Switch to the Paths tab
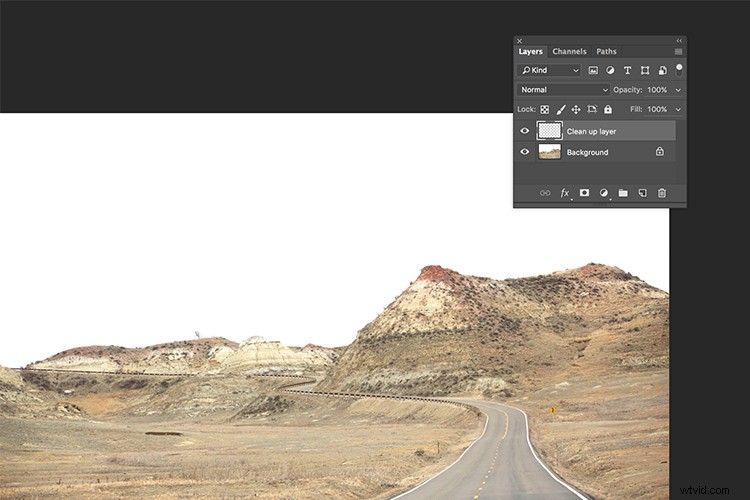 pos(606,52)
